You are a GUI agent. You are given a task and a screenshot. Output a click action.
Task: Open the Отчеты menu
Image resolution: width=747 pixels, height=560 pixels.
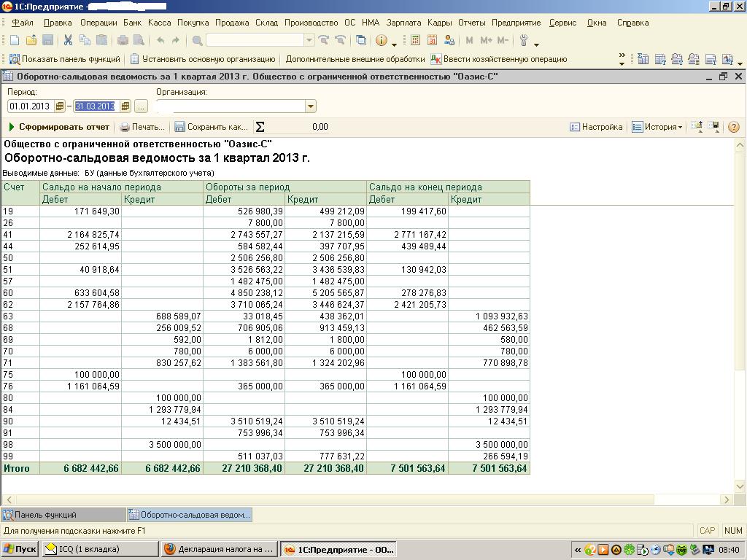pos(472,23)
